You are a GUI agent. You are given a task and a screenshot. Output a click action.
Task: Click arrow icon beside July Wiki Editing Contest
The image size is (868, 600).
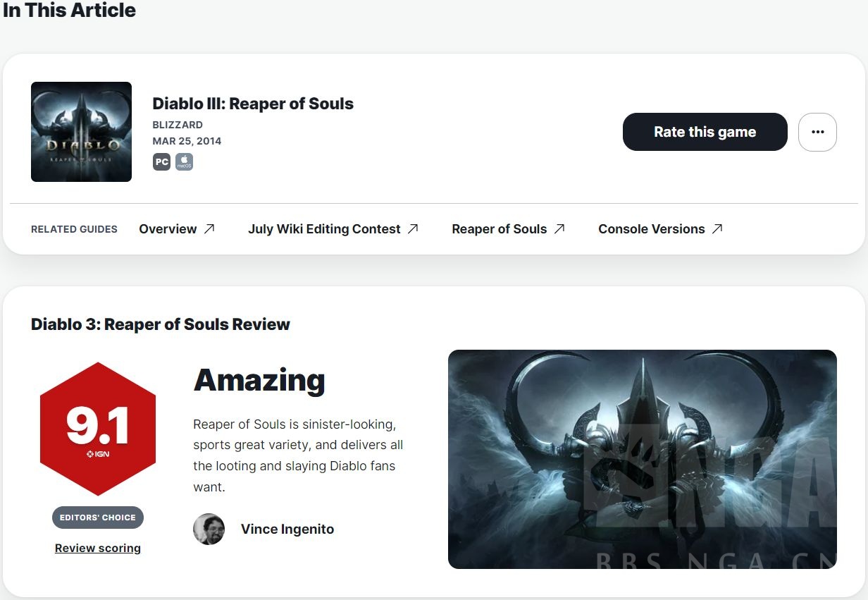click(413, 228)
